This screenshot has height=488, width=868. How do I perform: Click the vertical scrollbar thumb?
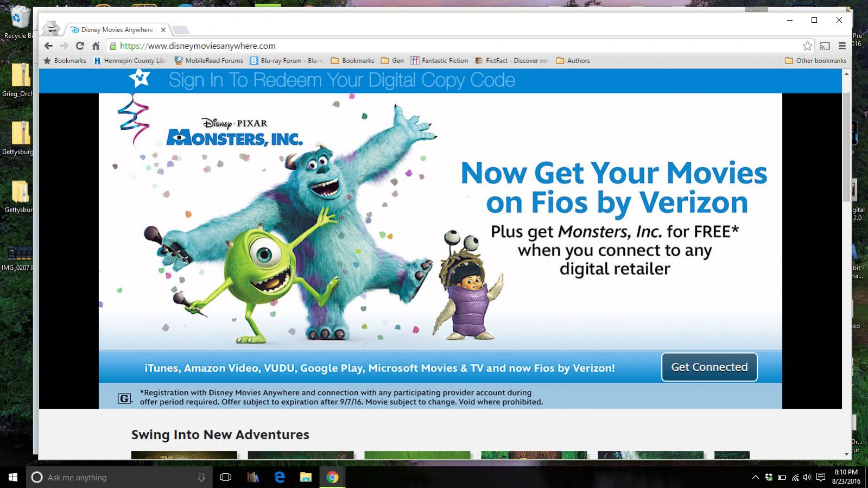(846, 147)
